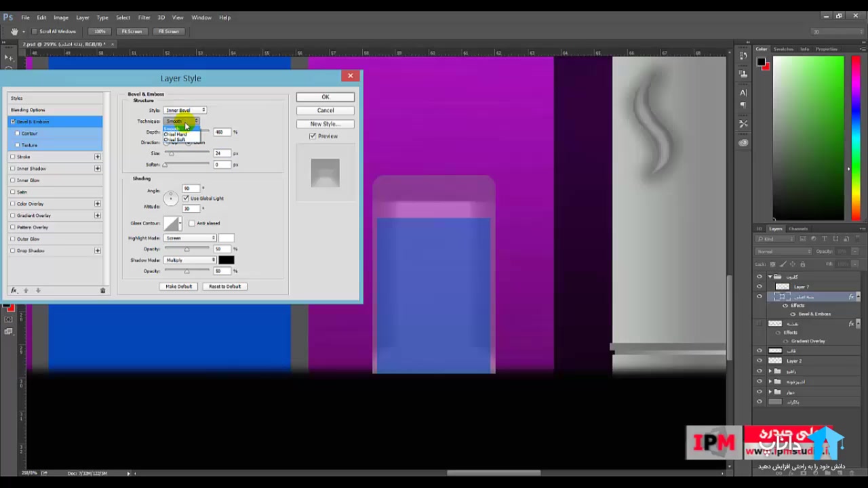Viewport: 868px width, 488px height.
Task: Enable the Contour checkbox
Action: (18, 134)
